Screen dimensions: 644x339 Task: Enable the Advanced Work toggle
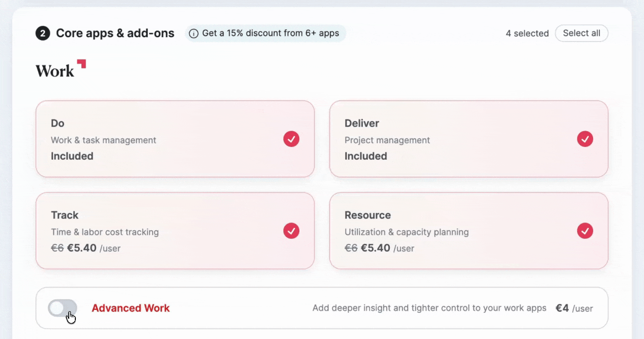click(63, 308)
